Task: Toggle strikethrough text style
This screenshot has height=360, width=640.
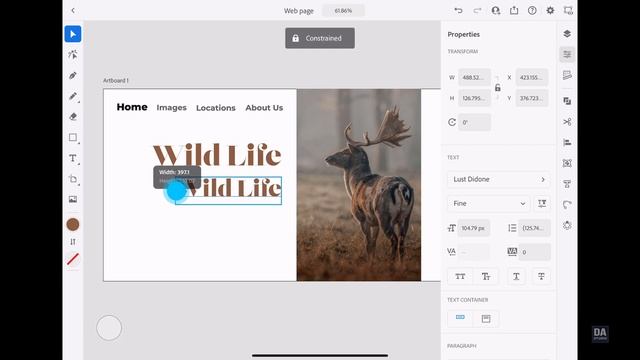Action: point(541,276)
